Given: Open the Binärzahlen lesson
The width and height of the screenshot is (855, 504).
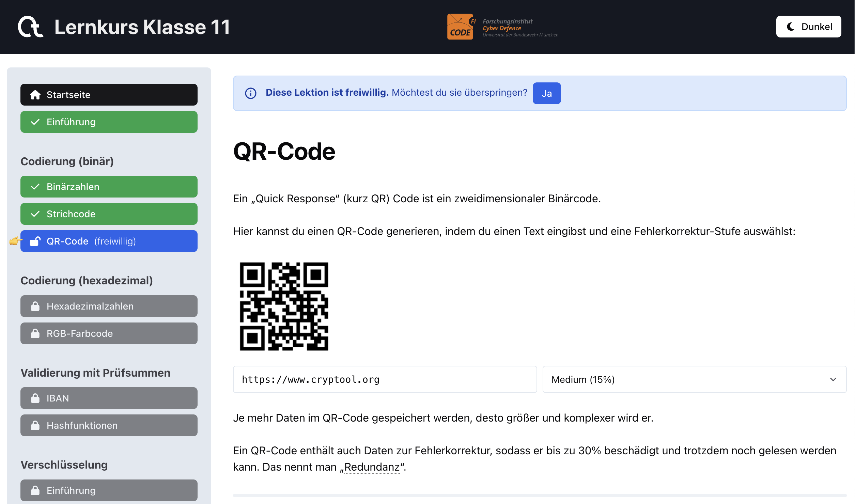Looking at the screenshot, I should coord(109,187).
